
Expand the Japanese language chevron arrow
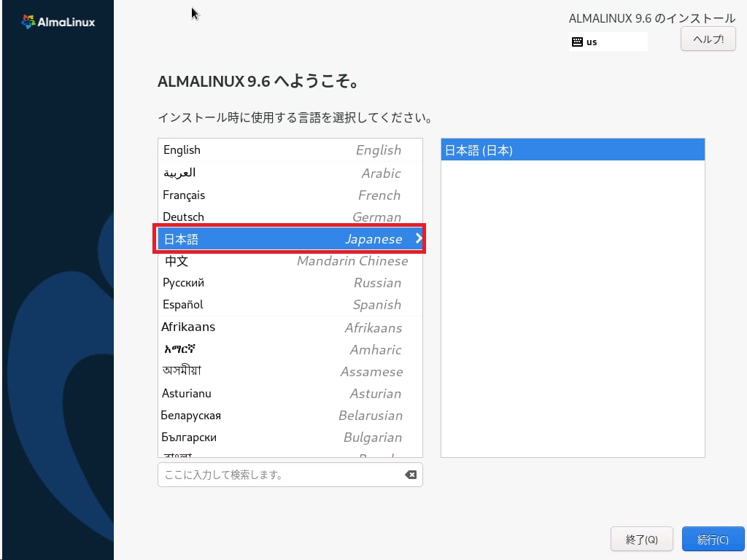[418, 238]
